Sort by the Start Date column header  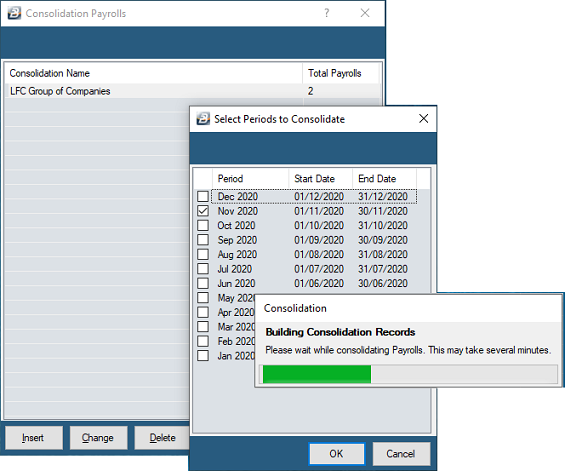coord(320,179)
